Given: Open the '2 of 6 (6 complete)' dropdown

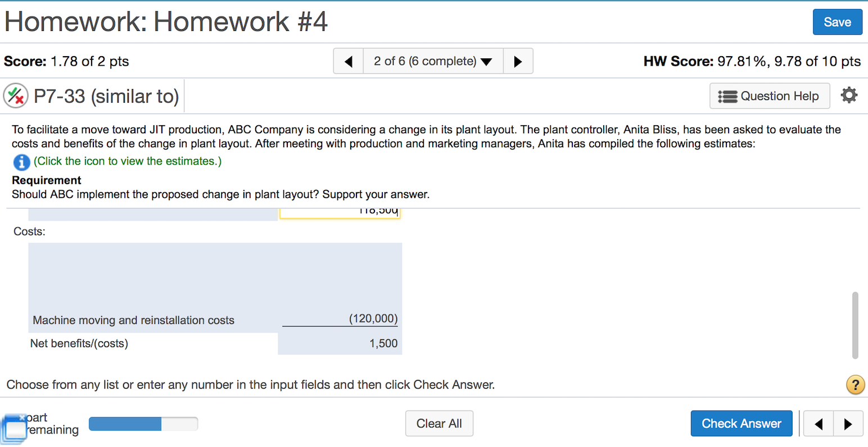Looking at the screenshot, I should 433,61.
